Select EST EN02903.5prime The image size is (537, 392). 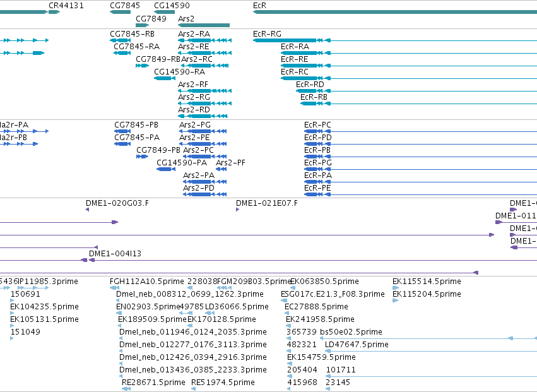[x=148, y=307]
